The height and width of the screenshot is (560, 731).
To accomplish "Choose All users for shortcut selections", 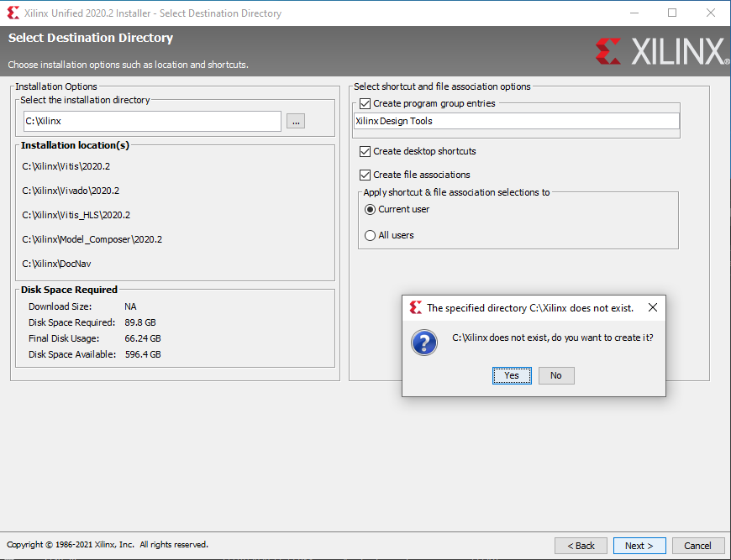I will [x=370, y=235].
